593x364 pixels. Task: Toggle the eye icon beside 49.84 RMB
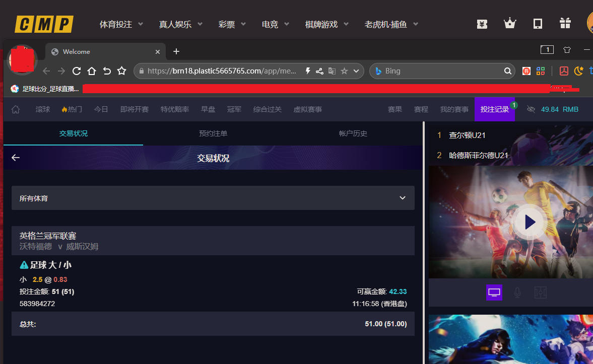531,109
